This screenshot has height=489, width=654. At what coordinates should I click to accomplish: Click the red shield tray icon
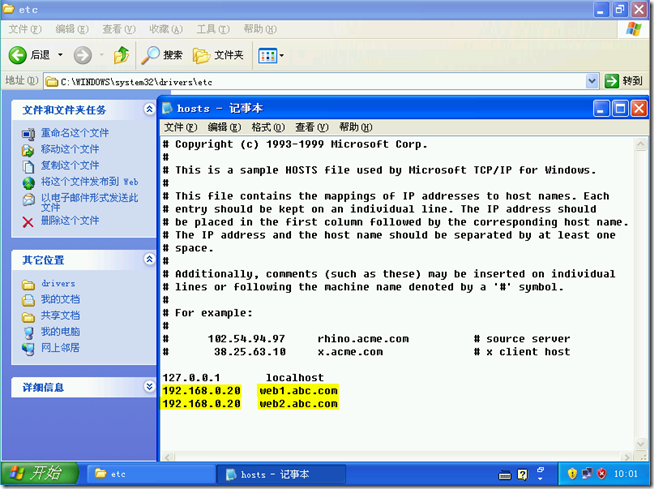point(601,474)
